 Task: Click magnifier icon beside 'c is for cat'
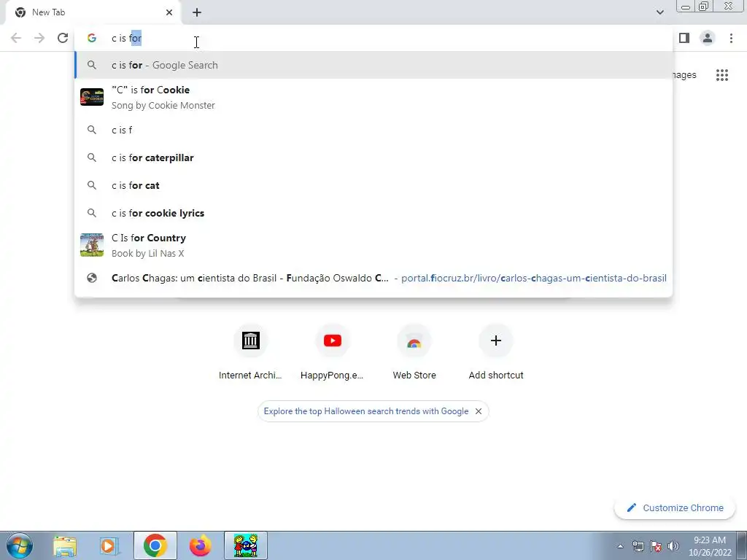click(x=92, y=185)
